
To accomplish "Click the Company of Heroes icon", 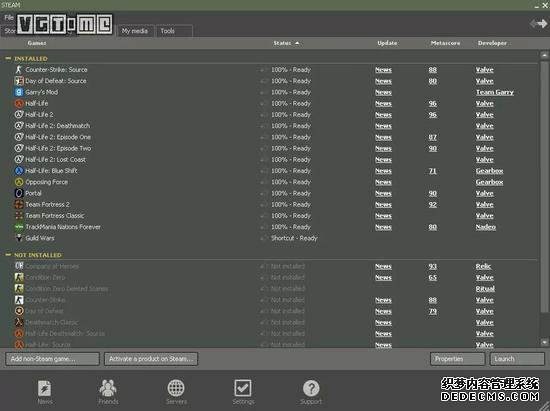I will 19,266.
